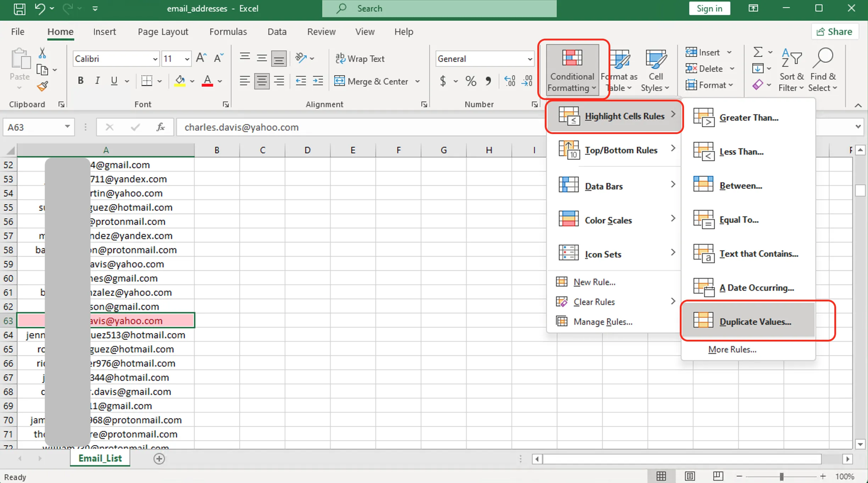Screen dimensions: 868x483
Task: Expand the number format dropdown showing General
Action: tap(530, 59)
